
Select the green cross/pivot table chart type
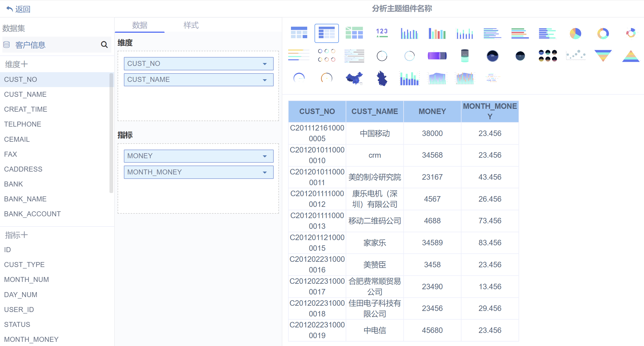click(354, 33)
